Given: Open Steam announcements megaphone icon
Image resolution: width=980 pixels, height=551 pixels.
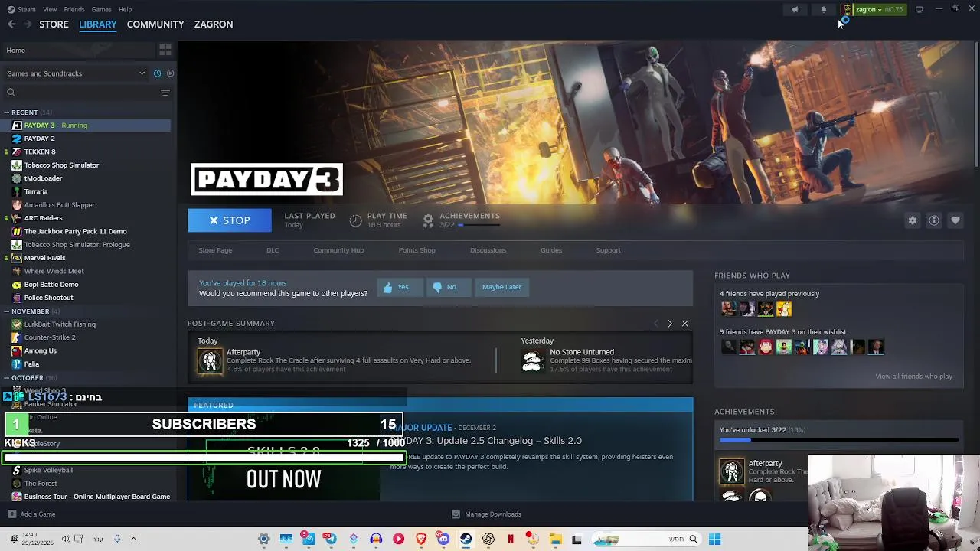Looking at the screenshot, I should pos(795,10).
